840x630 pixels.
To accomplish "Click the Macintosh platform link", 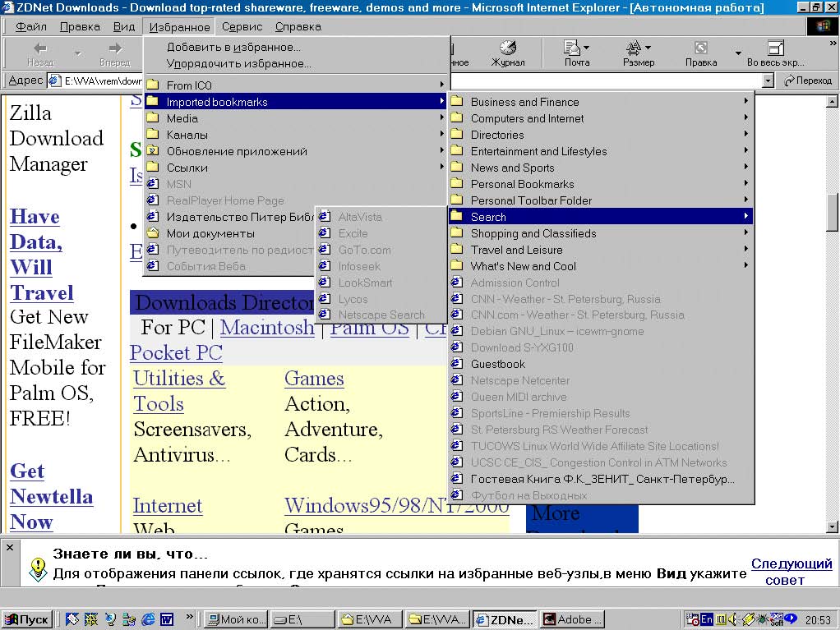I will 267,327.
